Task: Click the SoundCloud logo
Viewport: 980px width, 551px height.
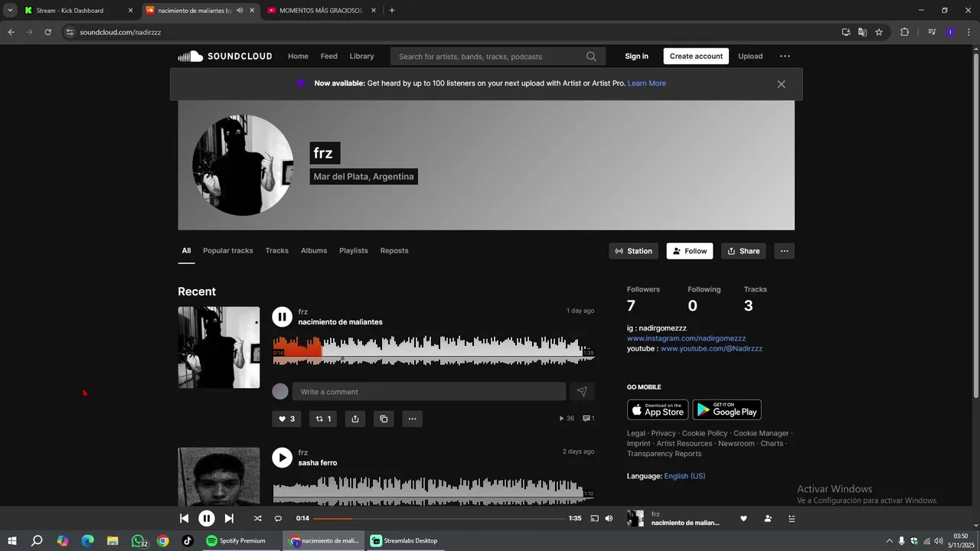Action: click(225, 56)
